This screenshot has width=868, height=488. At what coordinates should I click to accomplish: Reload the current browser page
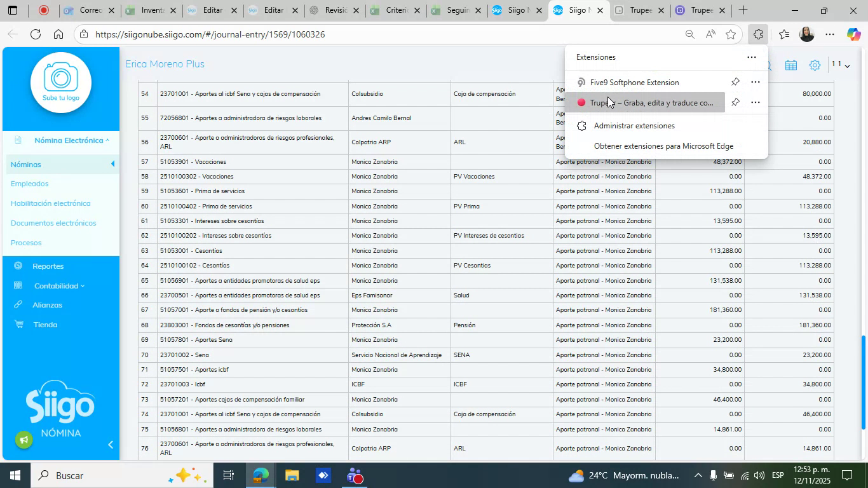[x=36, y=34]
